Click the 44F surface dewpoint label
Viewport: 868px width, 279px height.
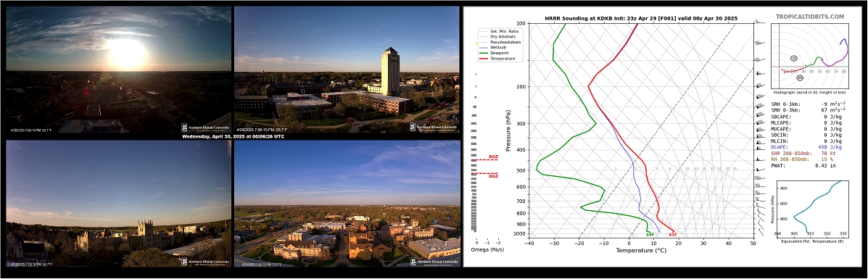(x=650, y=235)
